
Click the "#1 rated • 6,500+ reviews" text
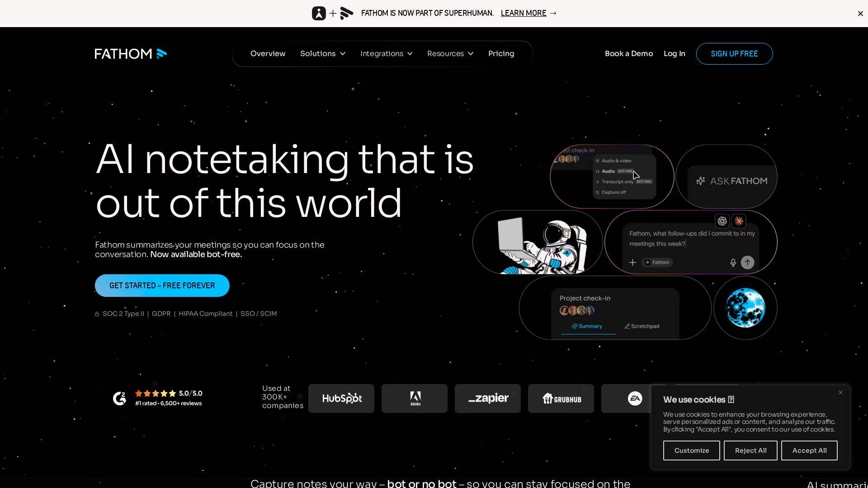pyautogui.click(x=169, y=404)
